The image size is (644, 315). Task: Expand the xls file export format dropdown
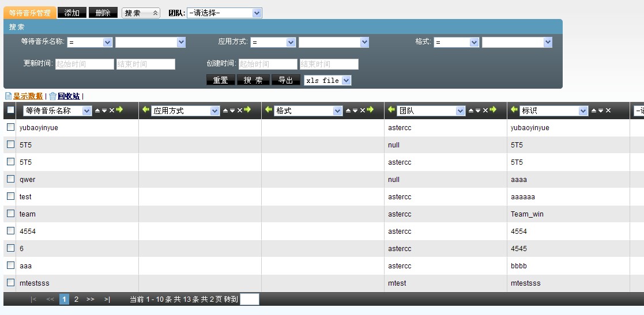coord(327,81)
